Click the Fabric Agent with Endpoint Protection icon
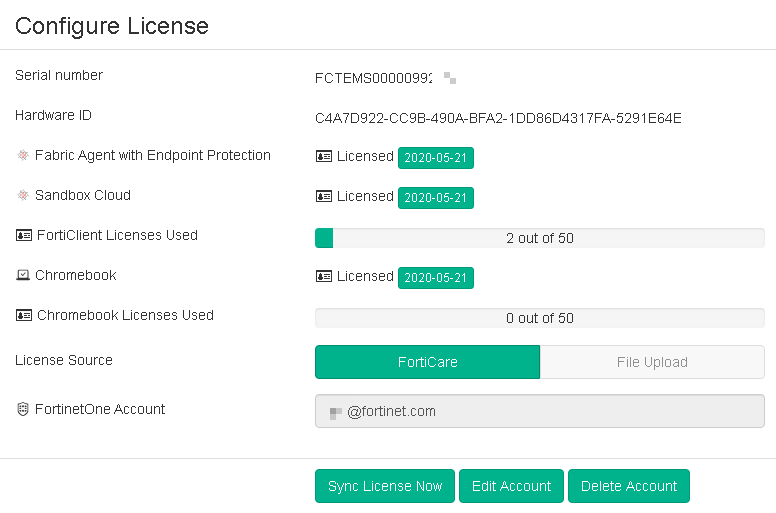This screenshot has width=776, height=513. pyautogui.click(x=23, y=155)
